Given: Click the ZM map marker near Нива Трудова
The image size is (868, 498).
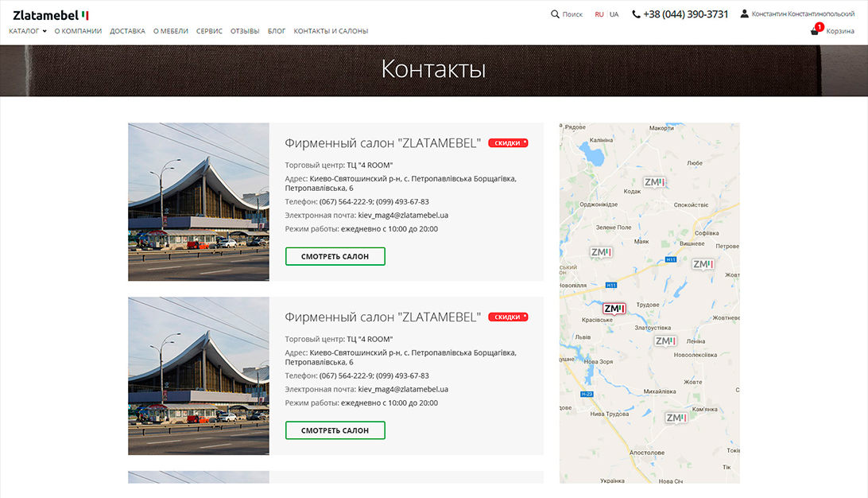Looking at the screenshot, I should pyautogui.click(x=676, y=418).
